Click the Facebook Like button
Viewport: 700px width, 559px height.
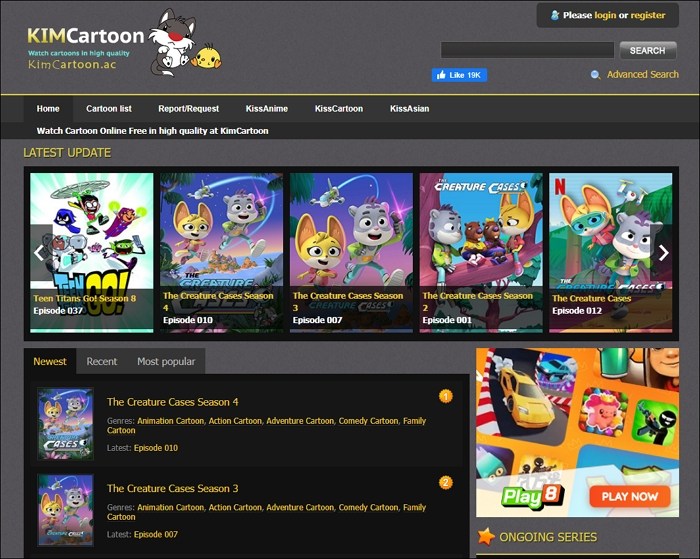459,75
